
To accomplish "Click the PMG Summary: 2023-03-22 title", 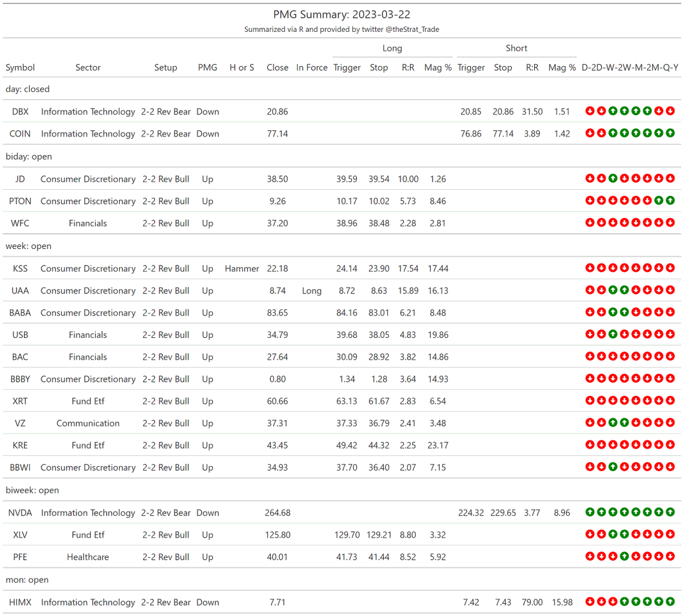I will click(x=342, y=14).
